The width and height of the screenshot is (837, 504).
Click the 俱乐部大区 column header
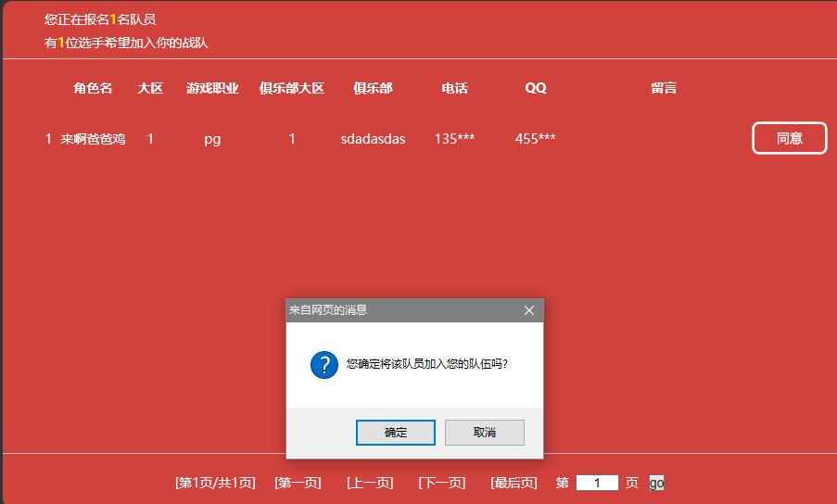pyautogui.click(x=292, y=88)
